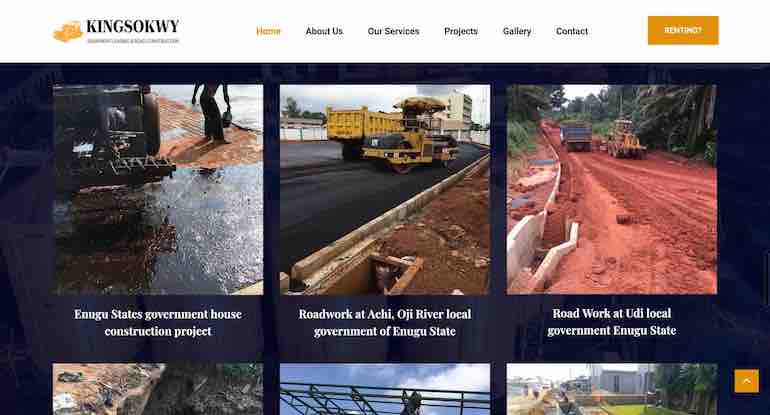This screenshot has height=415, width=770.
Task: Open the Udi red earth road photo
Action: [612, 190]
